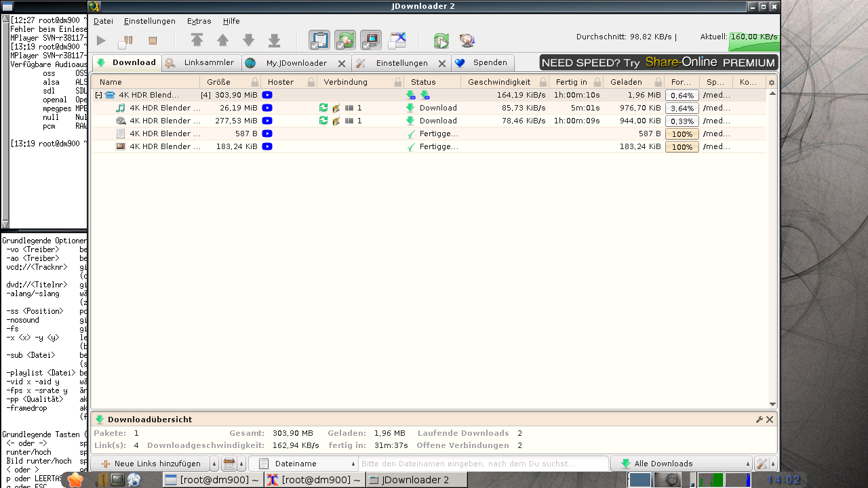Click the Start Downloads play button
This screenshot has height=488, width=868.
(101, 41)
